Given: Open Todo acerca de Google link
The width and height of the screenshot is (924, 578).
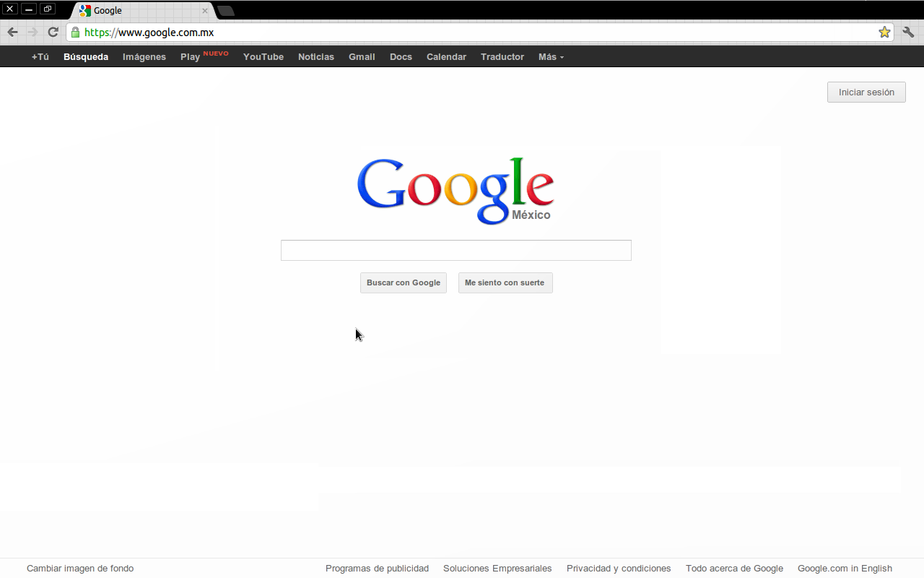Looking at the screenshot, I should coord(734,569).
